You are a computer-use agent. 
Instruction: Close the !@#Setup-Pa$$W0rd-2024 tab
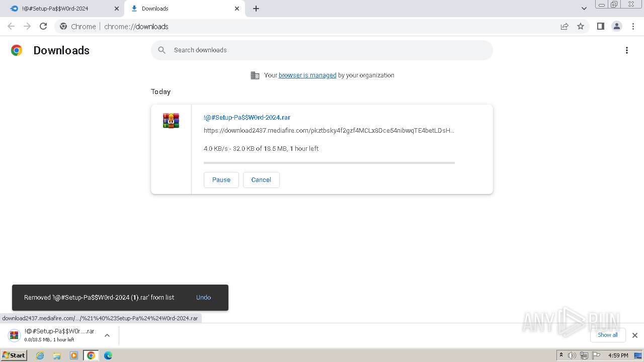pos(117,9)
